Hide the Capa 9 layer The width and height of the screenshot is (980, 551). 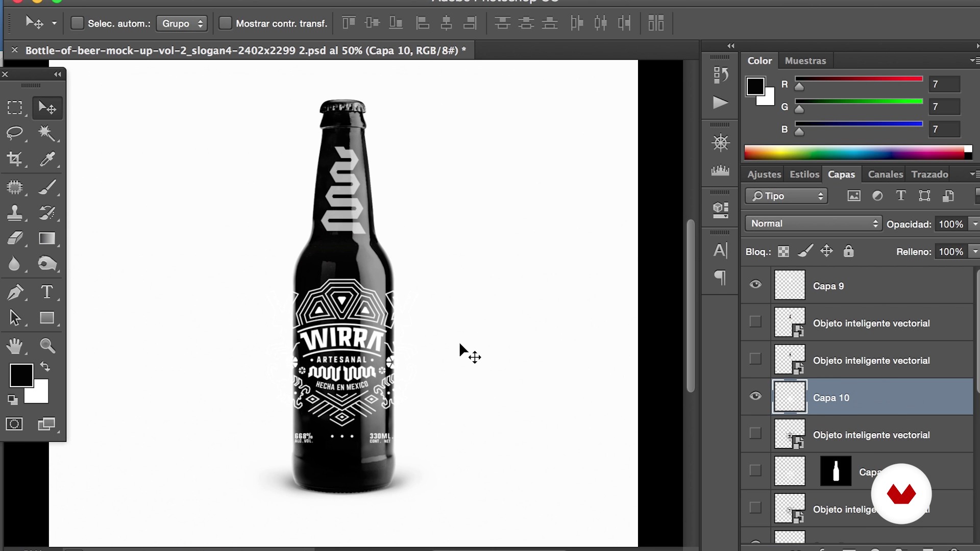click(755, 284)
